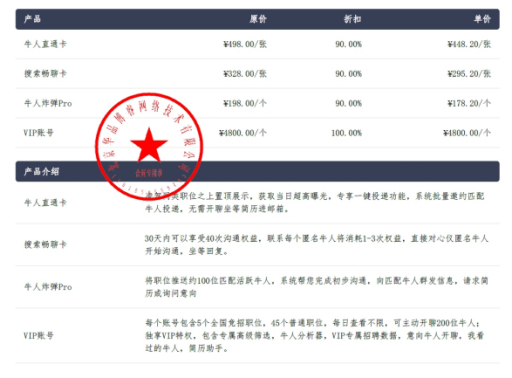Click the VIP账号 description paragraph
This screenshot has height=378, width=512.
(314, 335)
